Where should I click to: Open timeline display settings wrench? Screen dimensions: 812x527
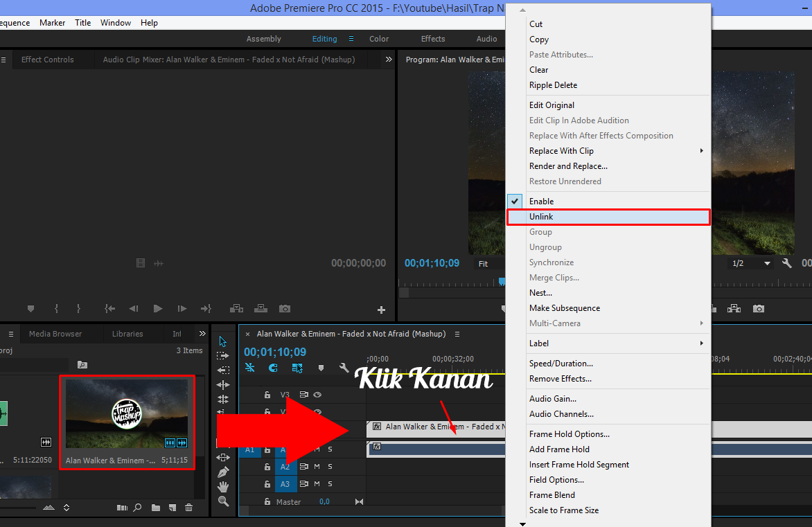tap(344, 368)
